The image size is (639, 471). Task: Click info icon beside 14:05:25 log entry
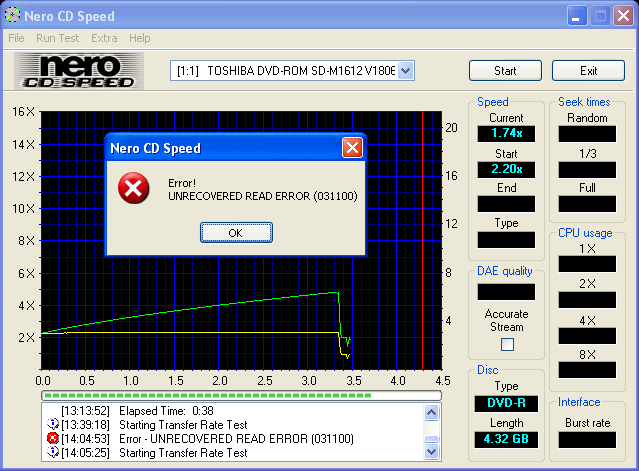(52, 452)
